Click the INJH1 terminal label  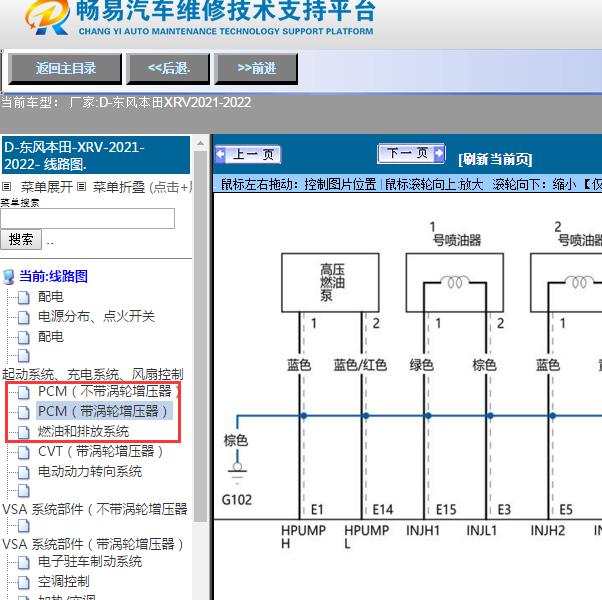(423, 531)
